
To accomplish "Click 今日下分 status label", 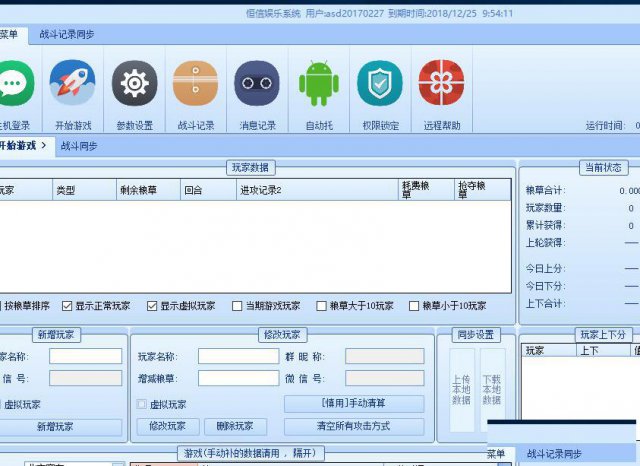I will coord(545,286).
